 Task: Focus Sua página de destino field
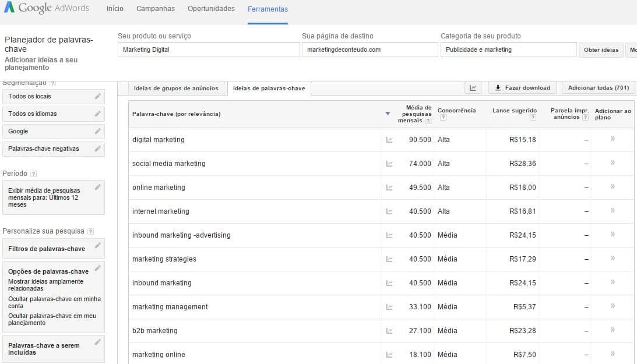[369, 50]
